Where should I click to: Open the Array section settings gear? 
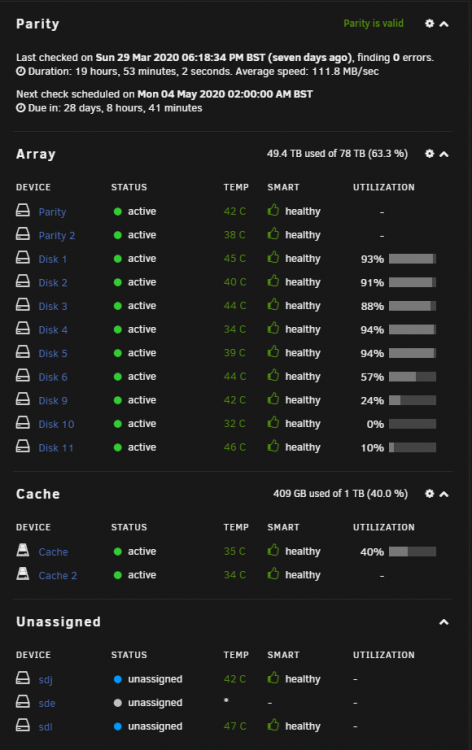429,154
